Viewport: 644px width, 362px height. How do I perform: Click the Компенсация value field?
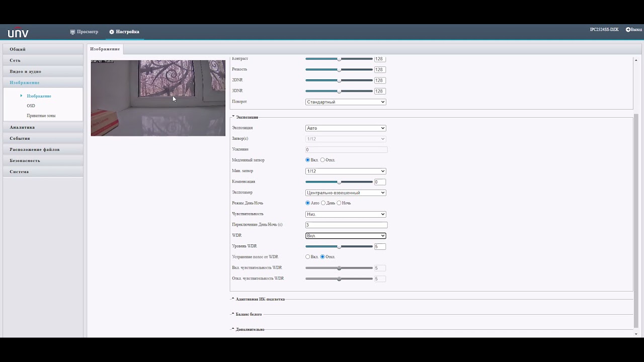380,182
